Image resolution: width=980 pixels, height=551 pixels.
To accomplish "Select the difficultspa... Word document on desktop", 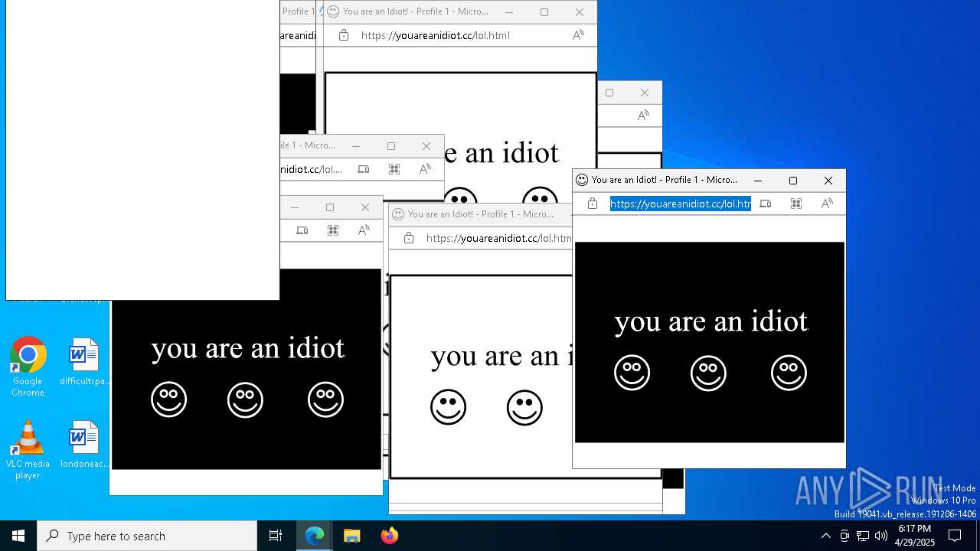I will pos(83,362).
